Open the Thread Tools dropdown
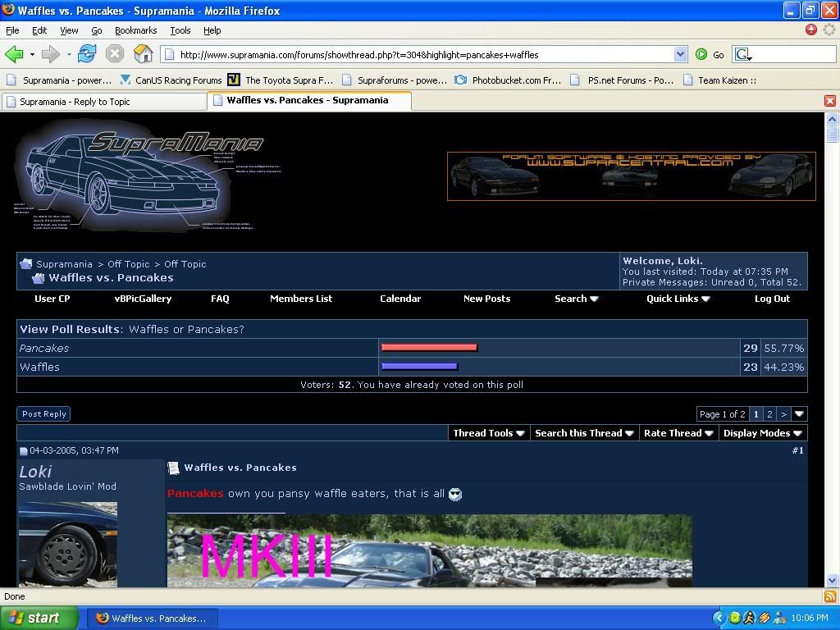840x630 pixels. tap(489, 433)
